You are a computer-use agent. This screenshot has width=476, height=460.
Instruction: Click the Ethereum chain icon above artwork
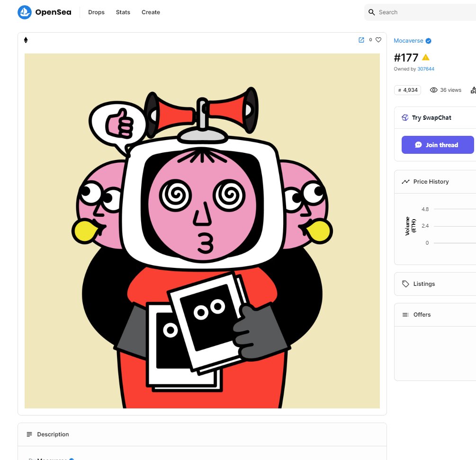click(26, 40)
